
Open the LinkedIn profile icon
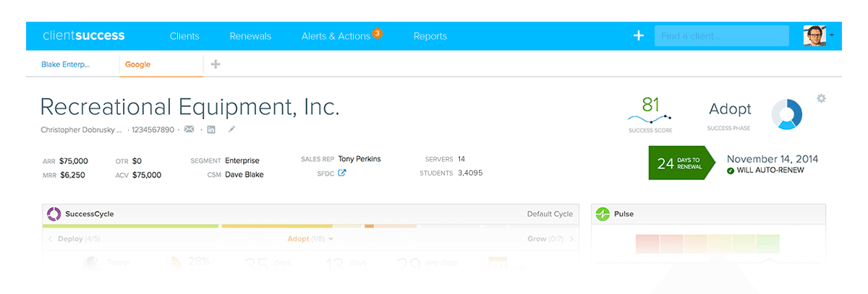[211, 130]
